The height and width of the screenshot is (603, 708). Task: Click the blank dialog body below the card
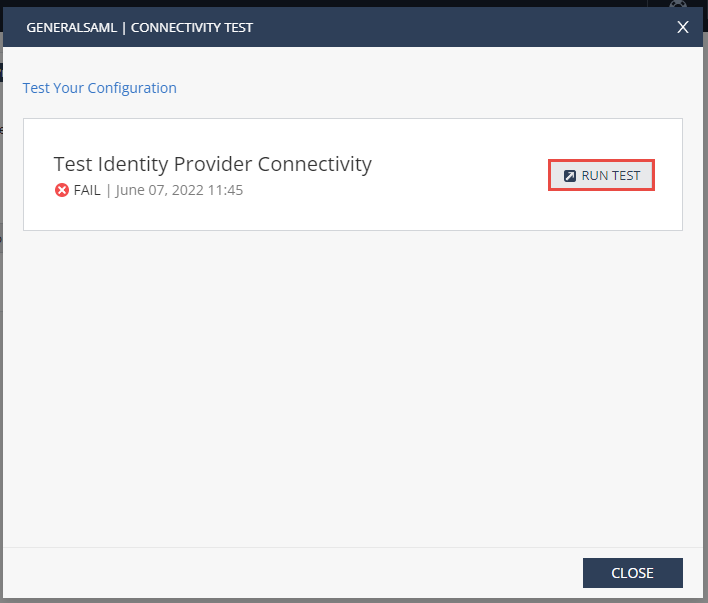tap(350, 390)
